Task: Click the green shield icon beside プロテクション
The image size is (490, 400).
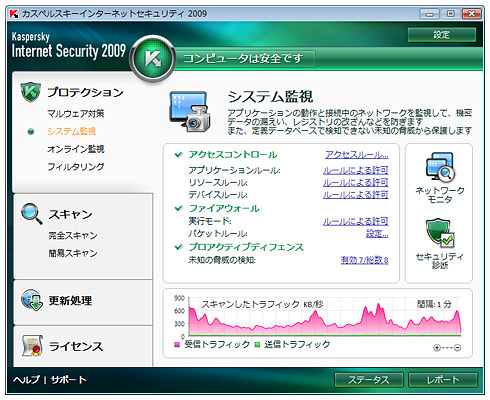Action: pyautogui.click(x=30, y=92)
